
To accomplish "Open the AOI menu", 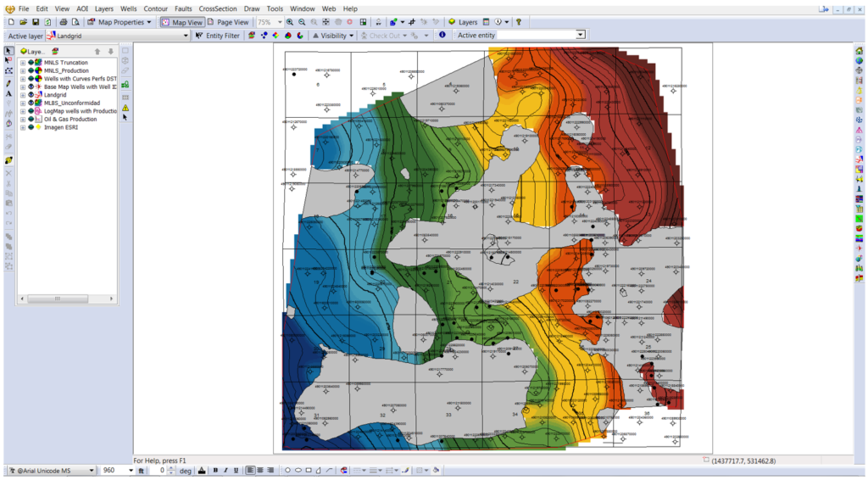I will point(82,8).
